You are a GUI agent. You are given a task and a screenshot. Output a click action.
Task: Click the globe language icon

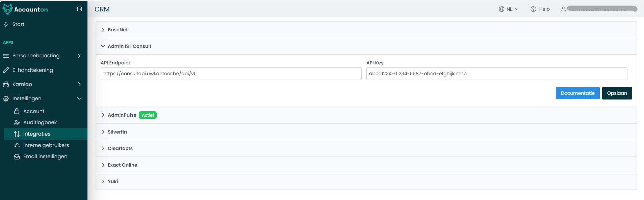(501, 9)
